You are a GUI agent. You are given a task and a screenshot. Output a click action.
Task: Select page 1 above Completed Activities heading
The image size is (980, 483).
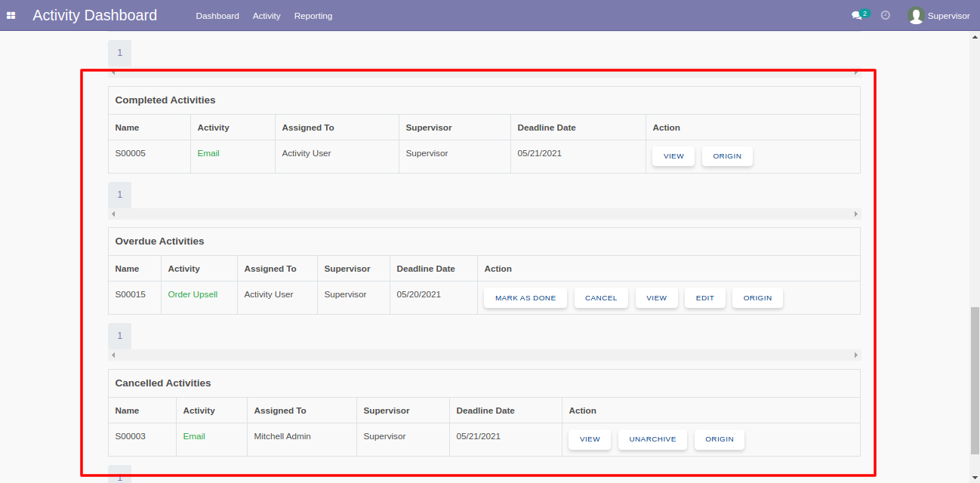click(119, 53)
